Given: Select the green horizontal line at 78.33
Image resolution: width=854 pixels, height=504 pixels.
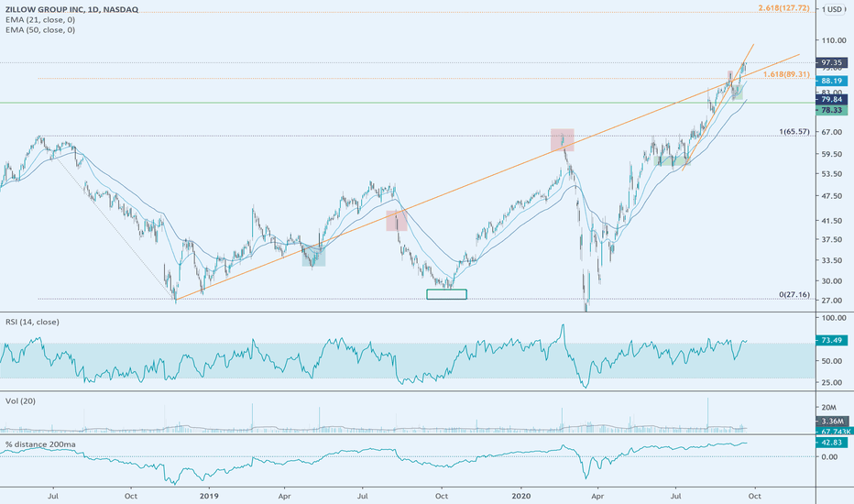Looking at the screenshot, I should 408,103.
